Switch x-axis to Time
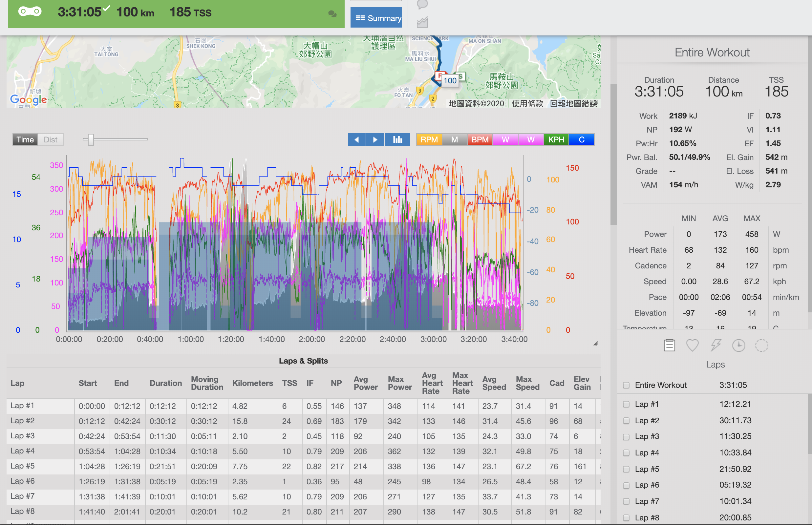The image size is (812, 525). click(25, 139)
